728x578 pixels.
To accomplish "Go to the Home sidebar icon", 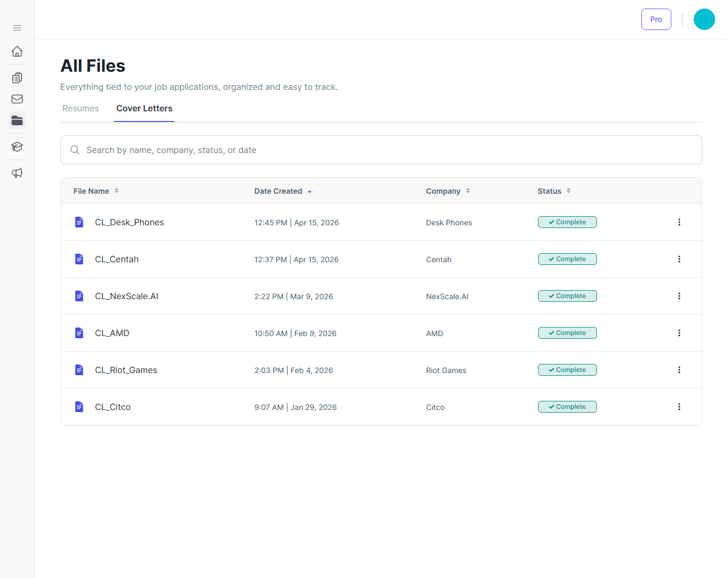I will pyautogui.click(x=17, y=51).
